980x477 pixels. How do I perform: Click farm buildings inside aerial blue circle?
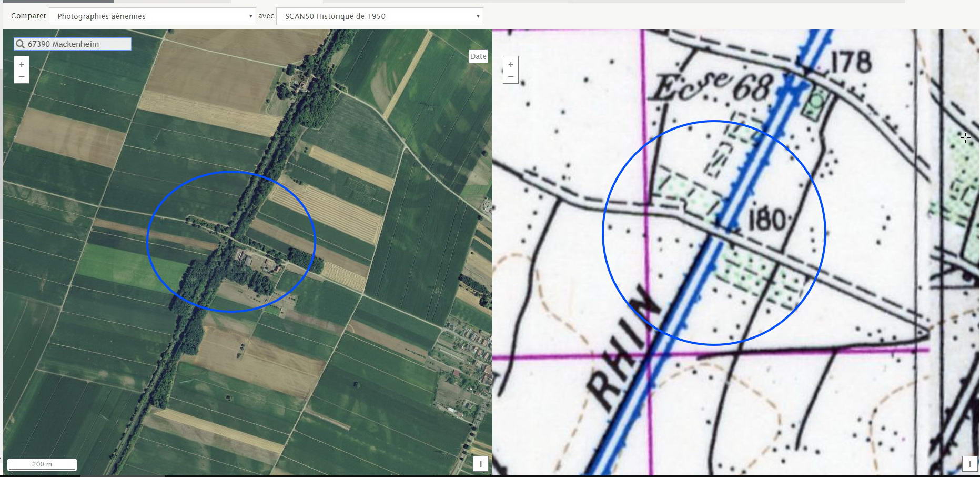point(258,262)
